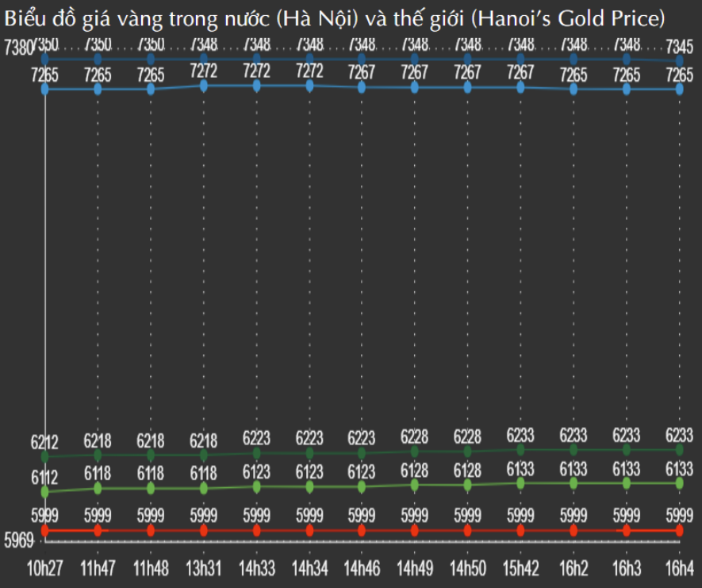Select the 7345 dark blue point at 16h4

680,60
